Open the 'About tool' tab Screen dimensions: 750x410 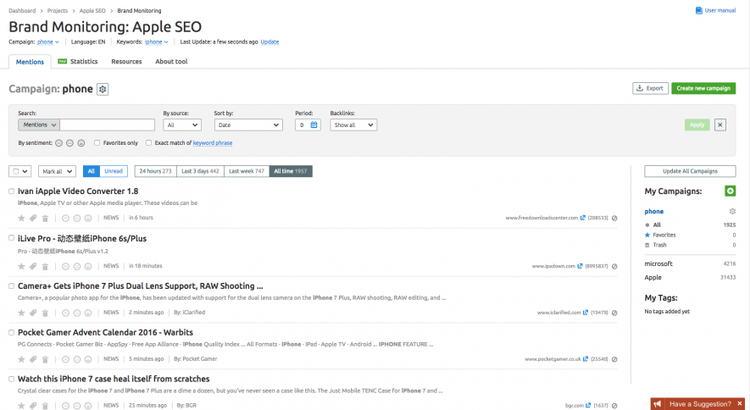pyautogui.click(x=171, y=62)
